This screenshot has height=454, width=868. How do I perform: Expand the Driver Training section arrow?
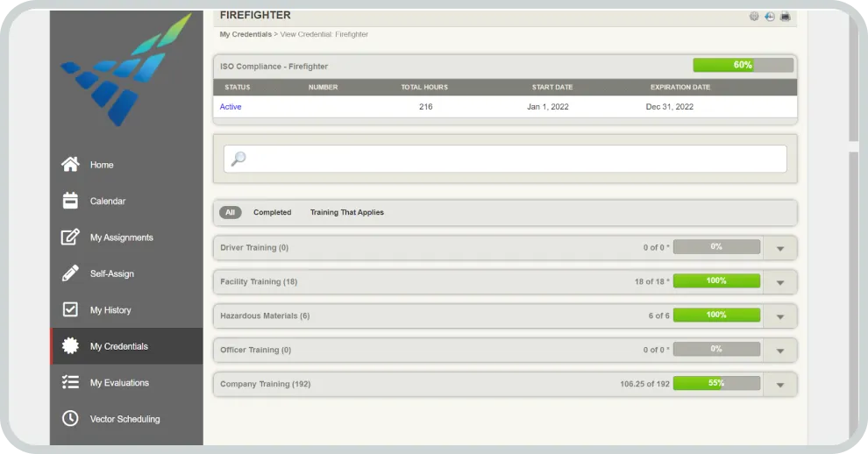point(779,248)
